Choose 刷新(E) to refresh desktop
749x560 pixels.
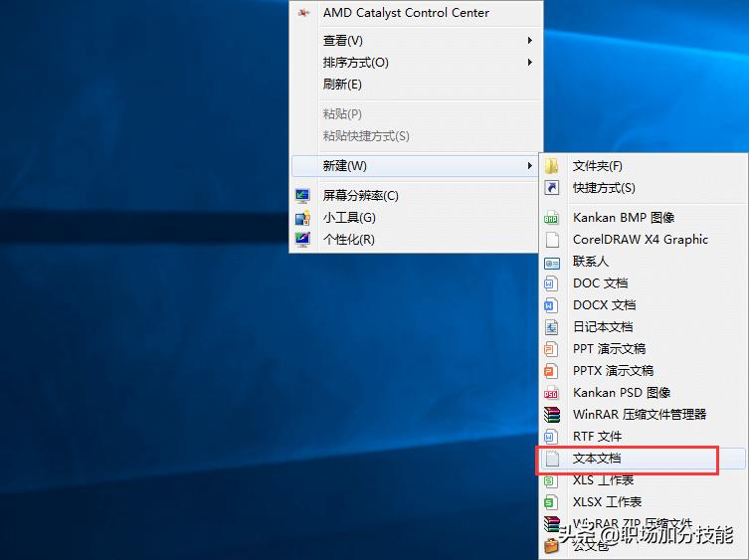coord(416,85)
